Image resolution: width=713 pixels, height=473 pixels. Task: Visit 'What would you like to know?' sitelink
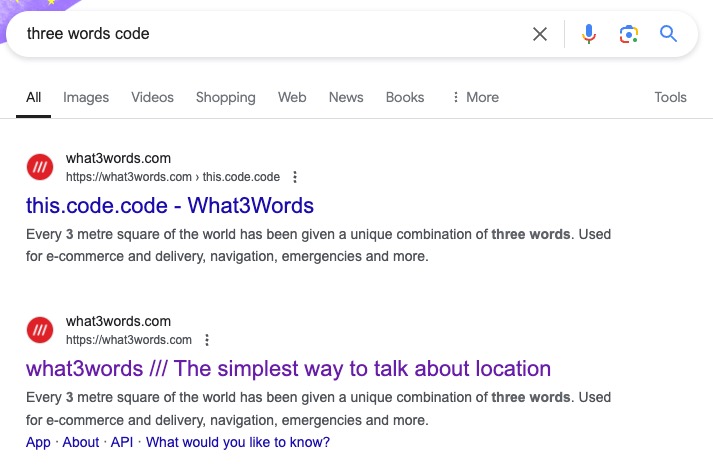click(238, 442)
